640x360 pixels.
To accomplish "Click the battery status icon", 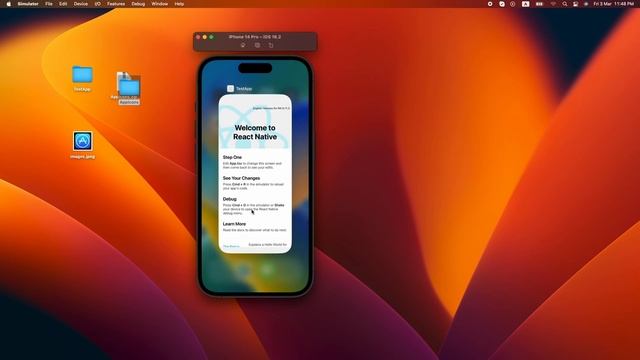I will point(539,4).
